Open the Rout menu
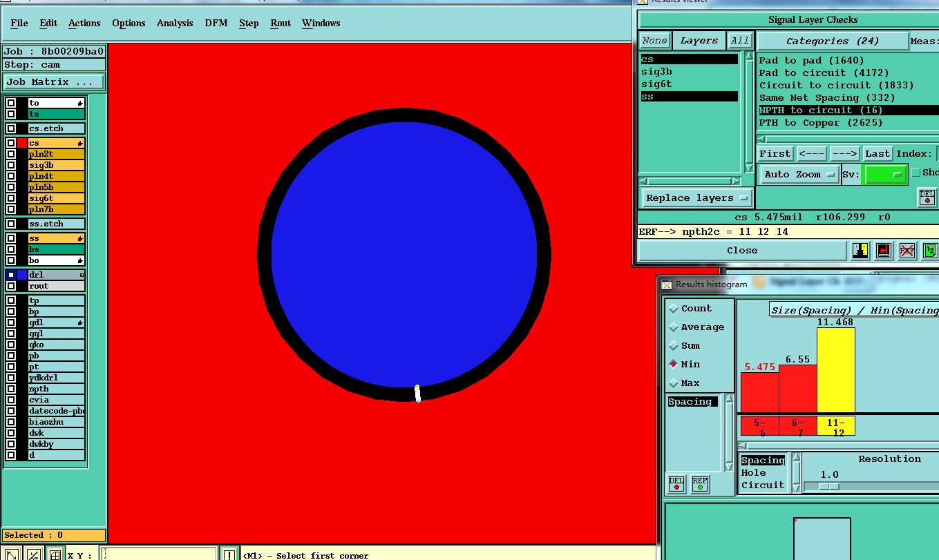 pyautogui.click(x=281, y=23)
